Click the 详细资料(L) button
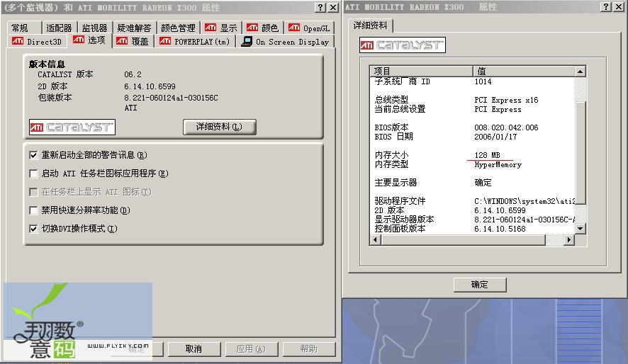The image size is (628, 364). point(220,127)
